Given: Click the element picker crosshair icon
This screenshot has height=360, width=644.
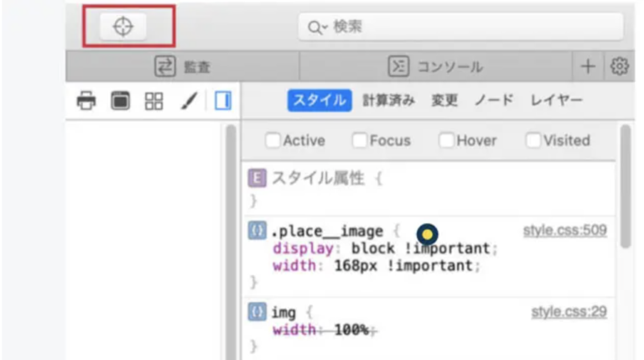Looking at the screenshot, I should click(123, 27).
